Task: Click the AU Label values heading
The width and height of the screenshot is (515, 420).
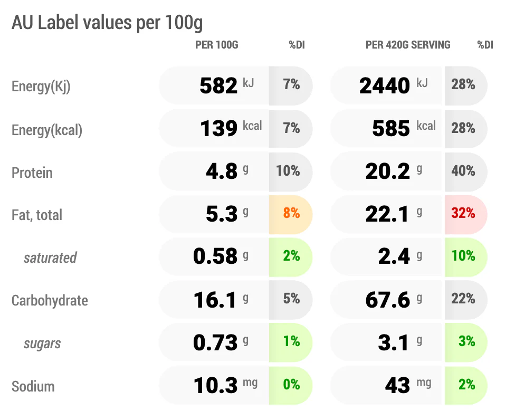Action: pyautogui.click(x=107, y=23)
